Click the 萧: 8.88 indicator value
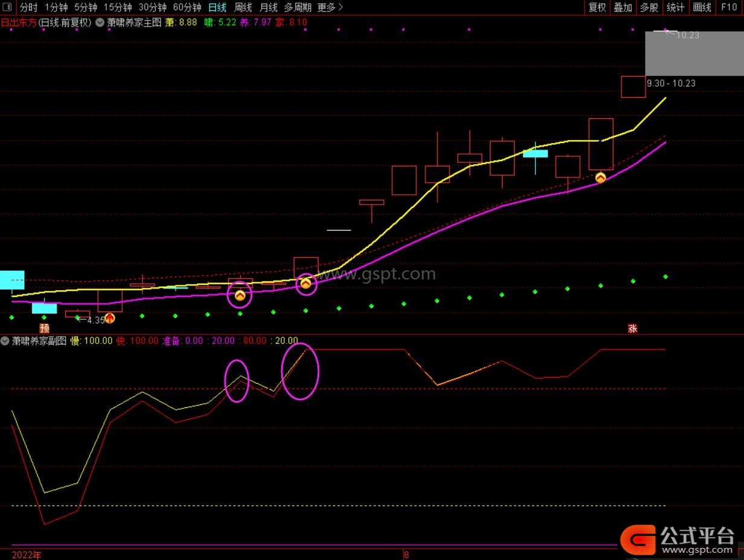Image resolution: width=744 pixels, height=560 pixels. pos(181,22)
